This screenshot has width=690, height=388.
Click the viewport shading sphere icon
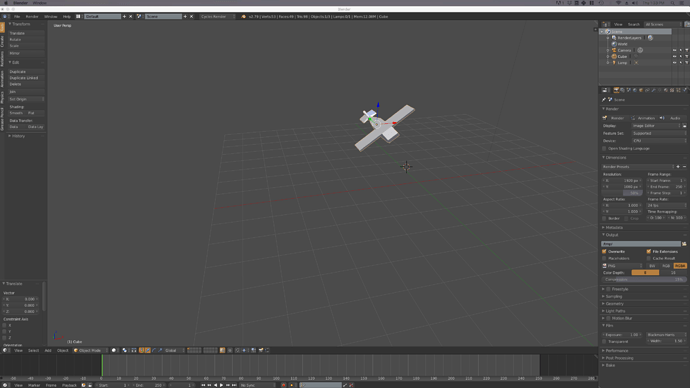coord(114,351)
